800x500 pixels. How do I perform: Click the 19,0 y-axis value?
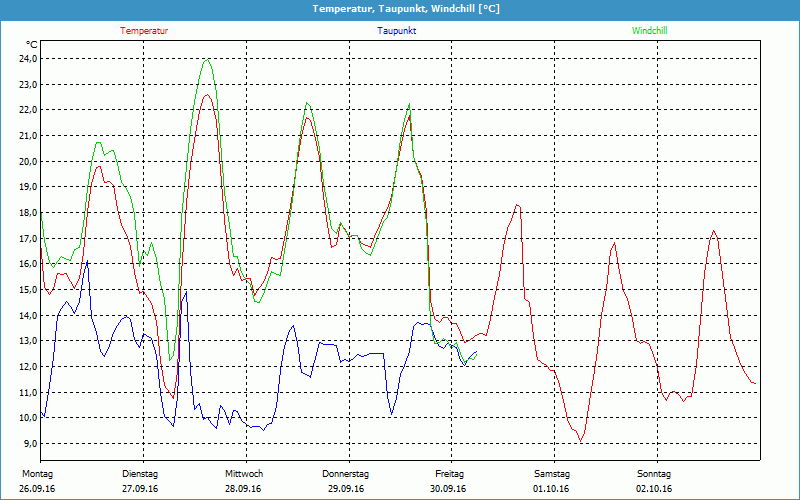click(29, 187)
